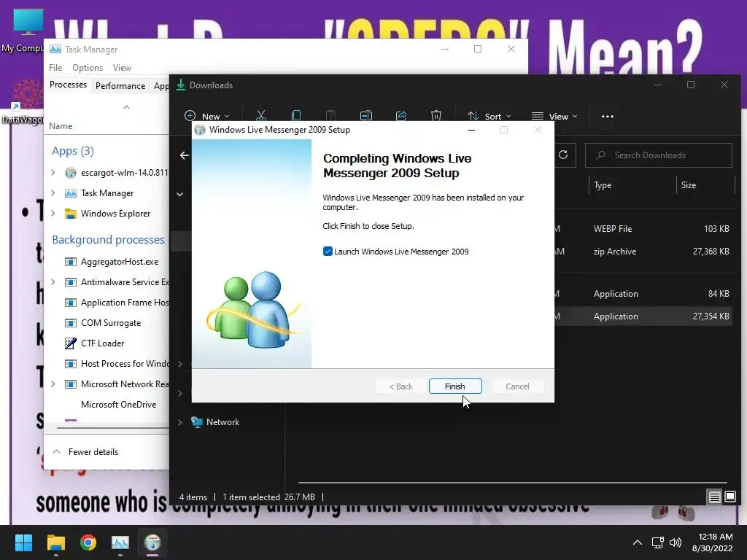This screenshot has width=747, height=560.
Task: Click the Size column header
Action: click(x=689, y=185)
